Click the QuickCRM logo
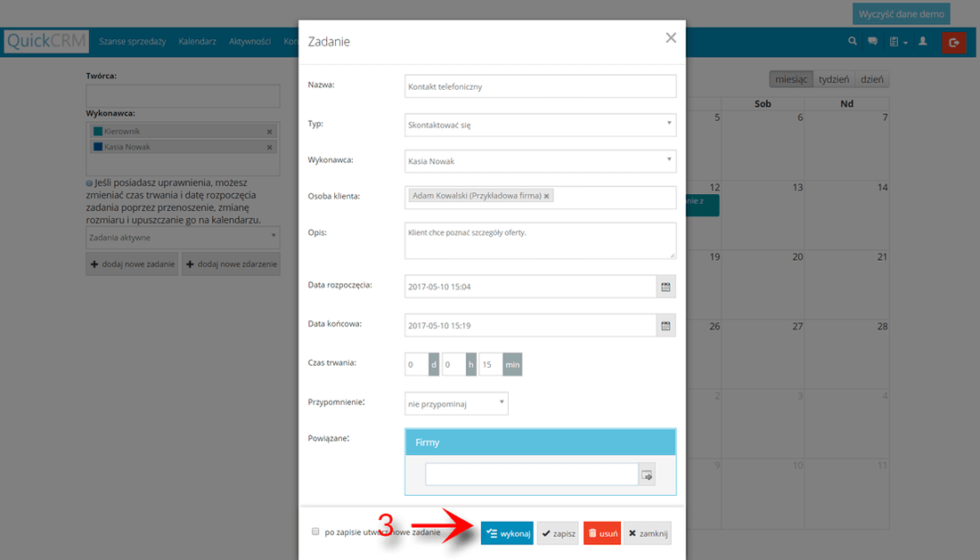980x560 pixels. 45,41
